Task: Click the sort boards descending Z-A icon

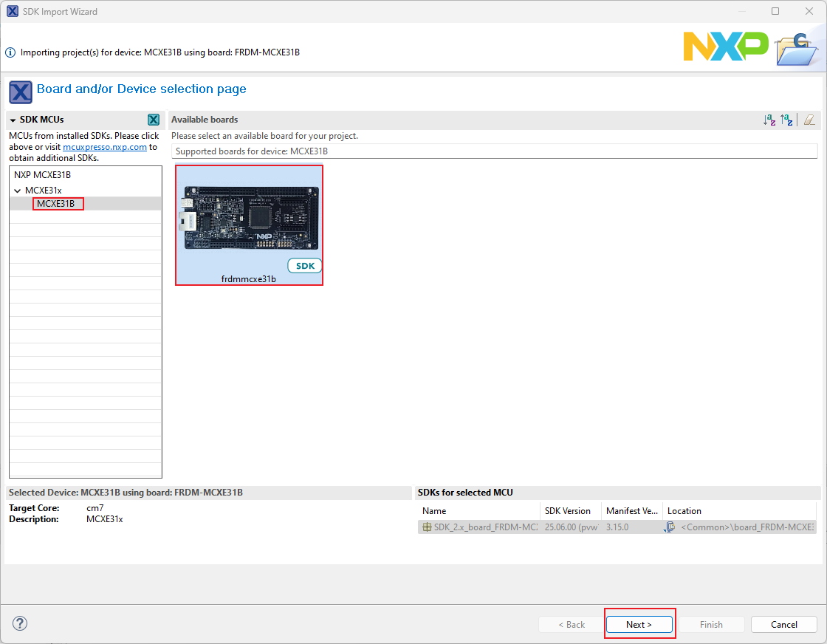Action: tap(787, 120)
